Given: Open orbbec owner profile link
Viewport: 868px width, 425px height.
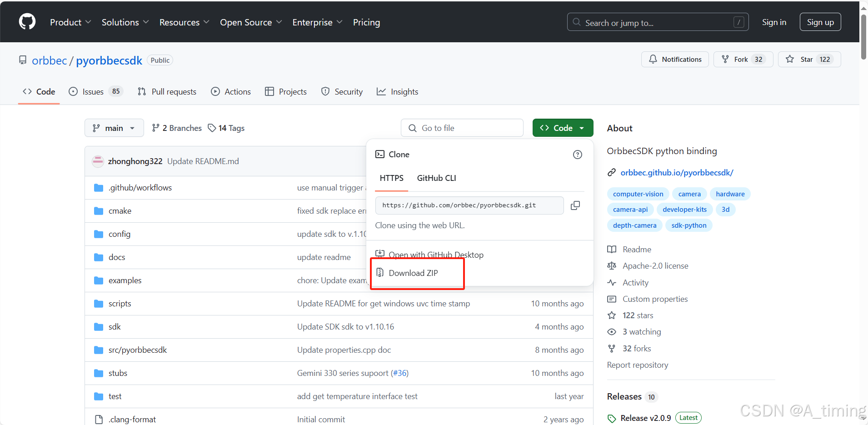Looking at the screenshot, I should [50, 60].
